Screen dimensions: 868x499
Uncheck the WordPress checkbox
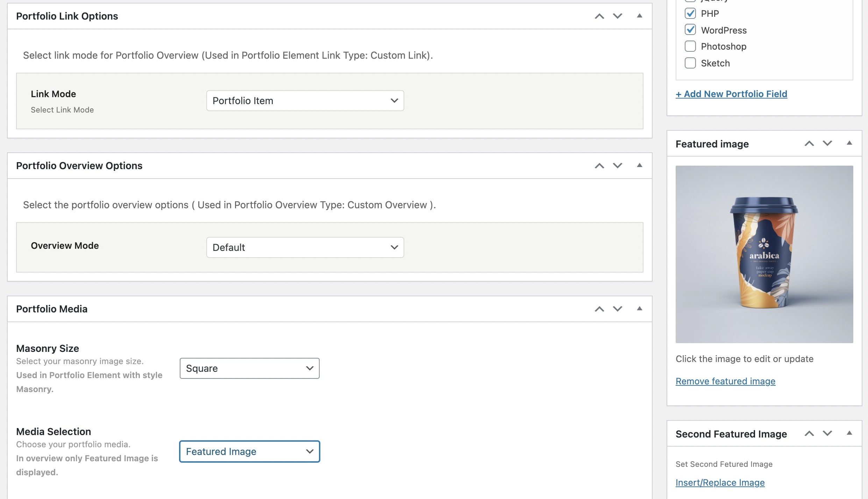pyautogui.click(x=690, y=30)
